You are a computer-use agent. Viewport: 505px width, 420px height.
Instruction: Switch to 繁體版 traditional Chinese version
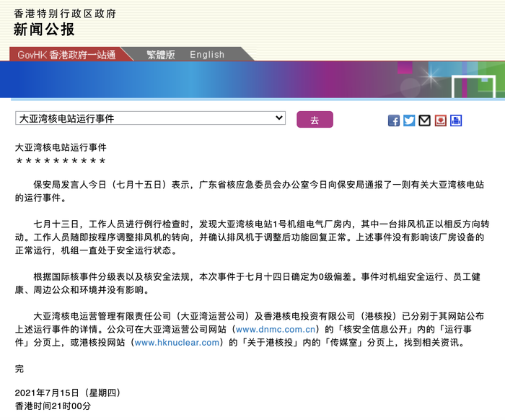(160, 55)
